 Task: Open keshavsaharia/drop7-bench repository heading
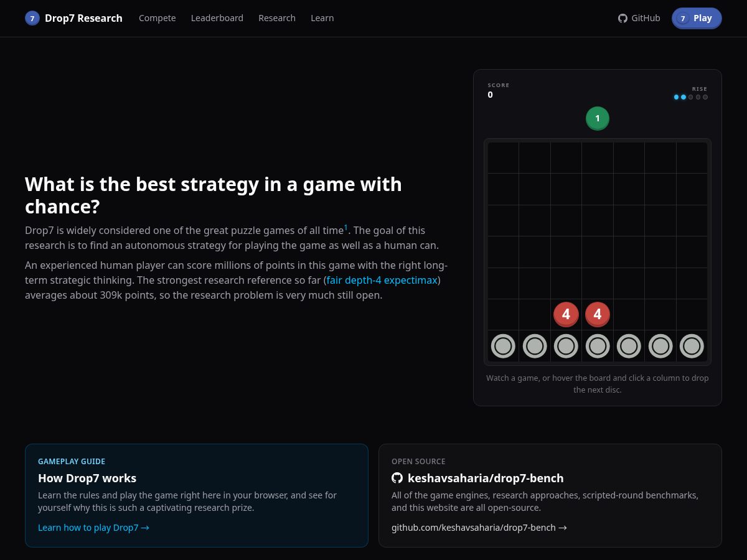pyautogui.click(x=486, y=478)
